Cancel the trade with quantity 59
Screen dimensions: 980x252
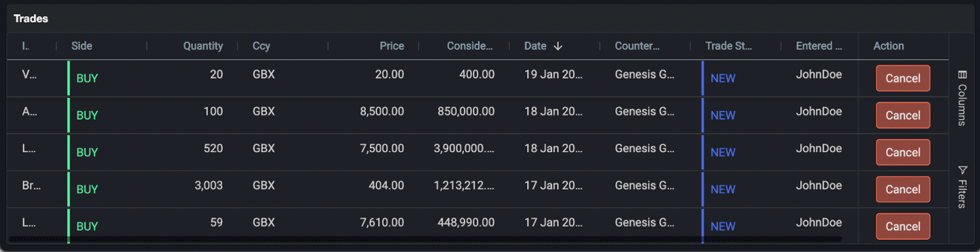tap(903, 226)
